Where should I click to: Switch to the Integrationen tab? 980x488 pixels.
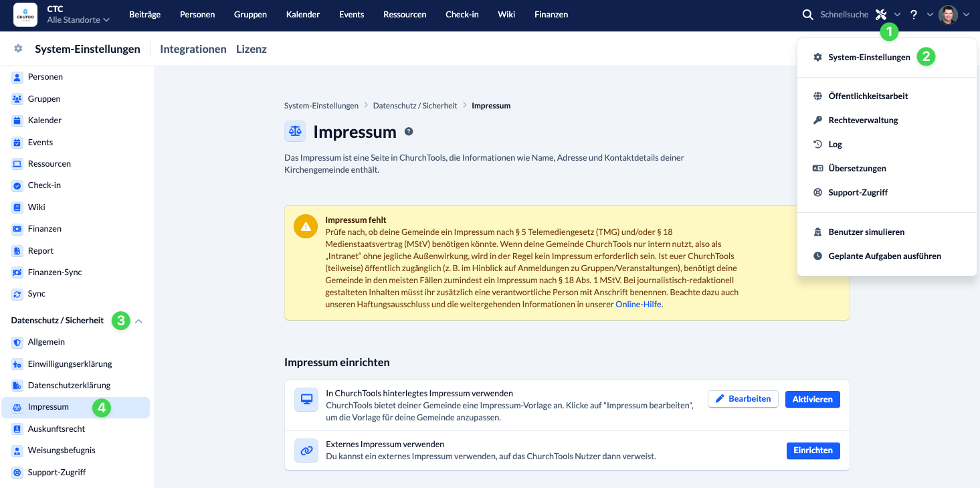coord(193,49)
